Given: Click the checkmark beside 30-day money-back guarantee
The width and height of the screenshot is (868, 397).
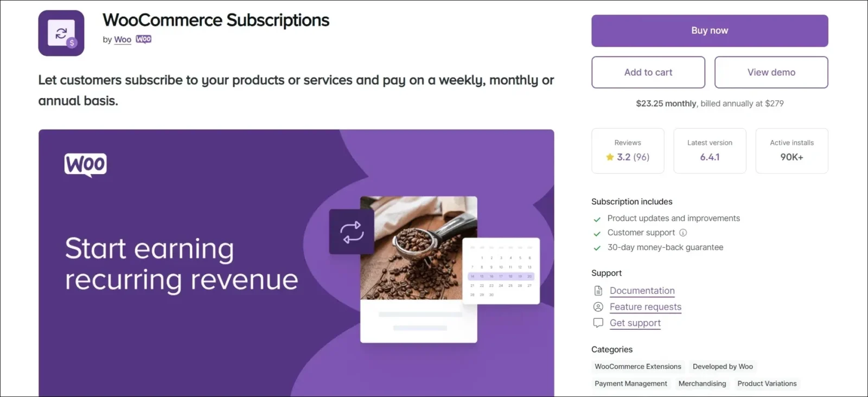Looking at the screenshot, I should click(597, 248).
